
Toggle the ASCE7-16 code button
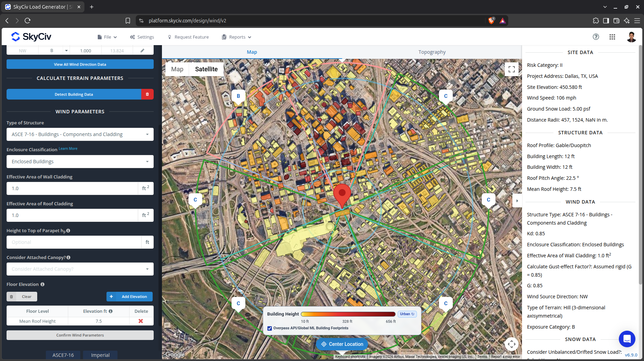tap(63, 355)
